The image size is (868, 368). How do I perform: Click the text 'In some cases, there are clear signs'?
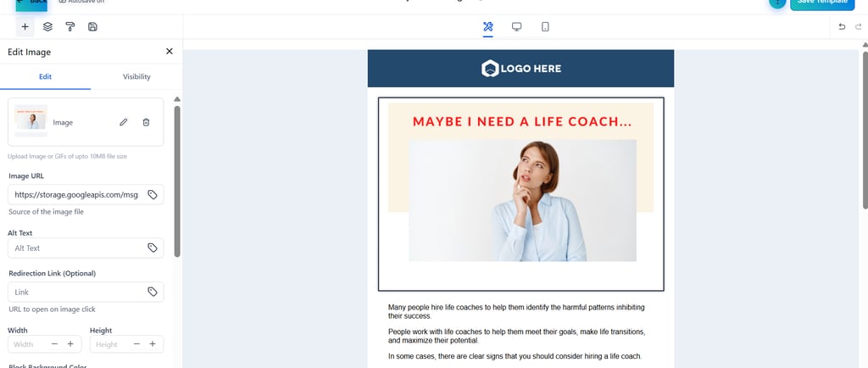[515, 356]
